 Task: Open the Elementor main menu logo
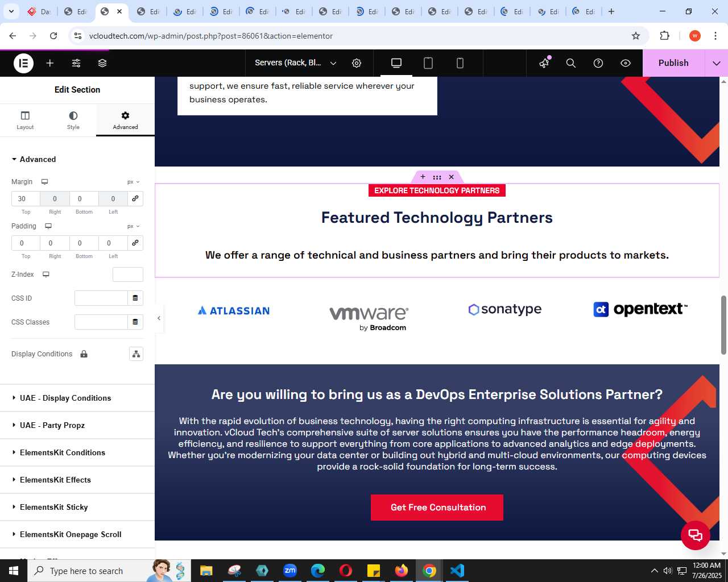(x=23, y=63)
